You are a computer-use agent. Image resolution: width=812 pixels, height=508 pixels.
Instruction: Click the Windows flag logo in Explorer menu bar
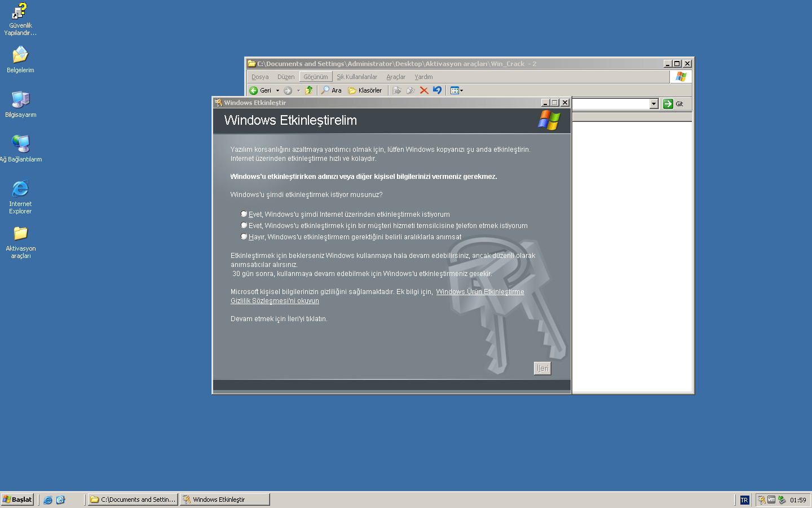click(x=681, y=76)
